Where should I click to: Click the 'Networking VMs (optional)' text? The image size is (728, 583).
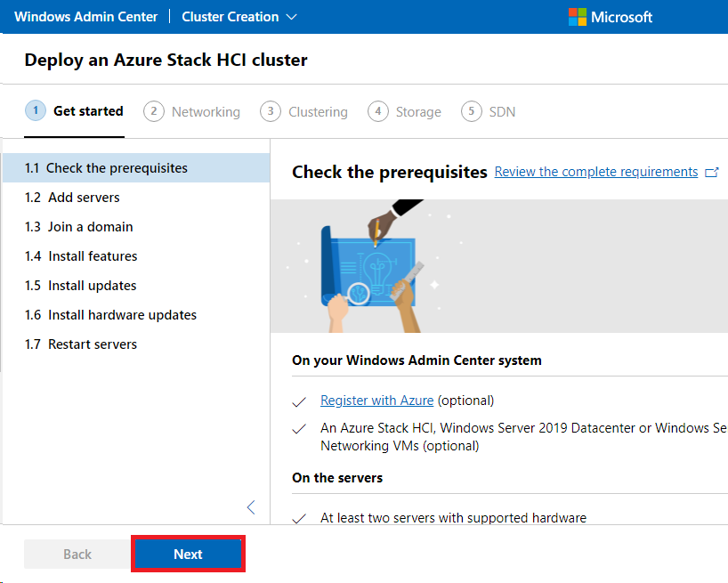[x=400, y=446]
